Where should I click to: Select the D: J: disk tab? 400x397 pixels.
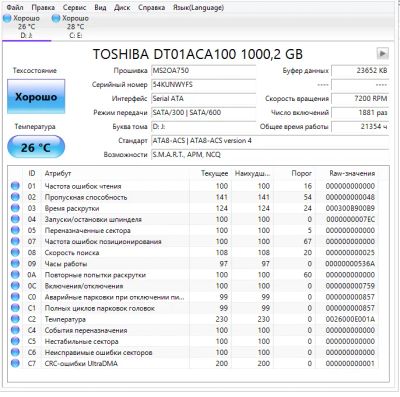[26, 27]
